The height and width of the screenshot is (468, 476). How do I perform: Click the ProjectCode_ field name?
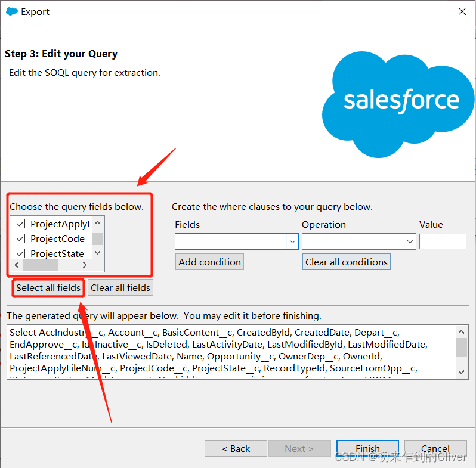click(x=61, y=239)
